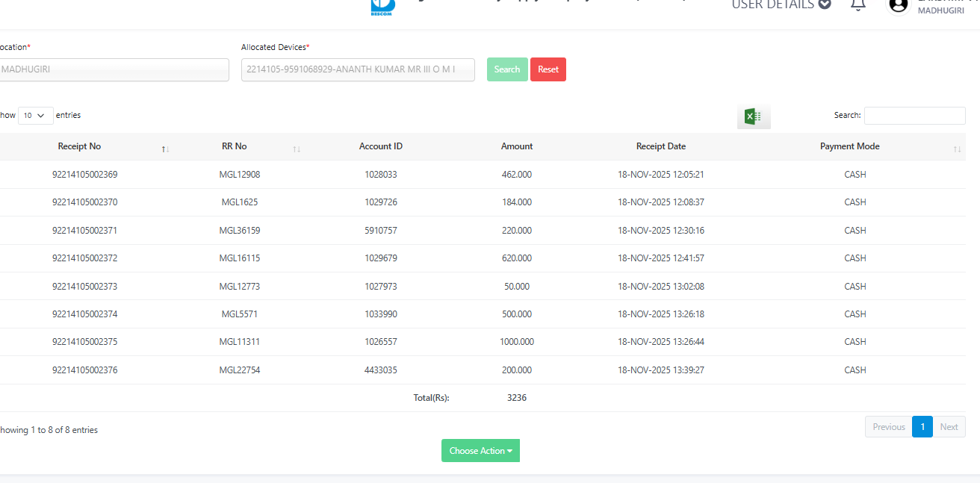The width and height of the screenshot is (980, 483).
Task: Click RR No MGL22754
Action: pos(240,370)
